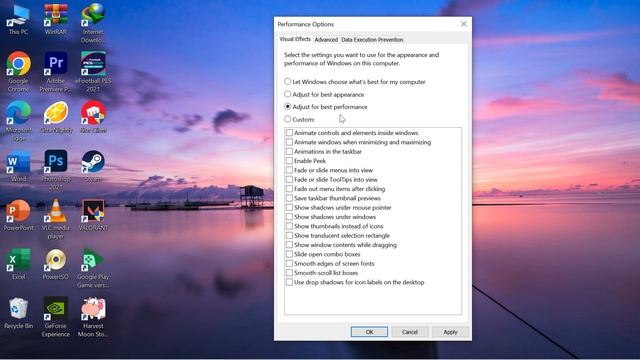Viewport: 640px width, 360px height.
Task: Open the Advanced tab
Action: point(326,40)
